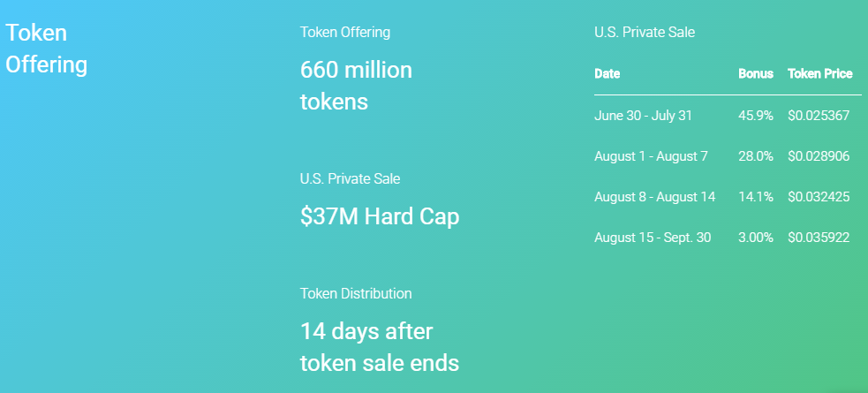The width and height of the screenshot is (868, 393).
Task: Click the Token Distribution label
Action: click(356, 293)
